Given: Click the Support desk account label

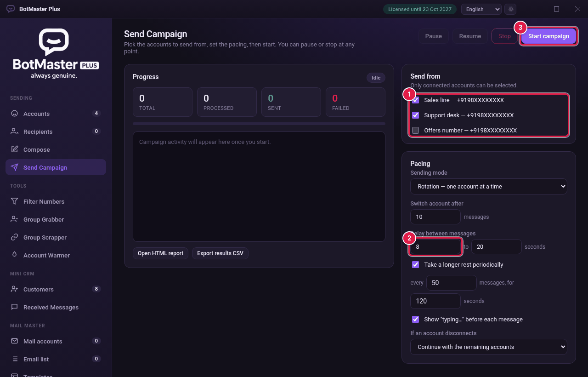Looking at the screenshot, I should [469, 115].
